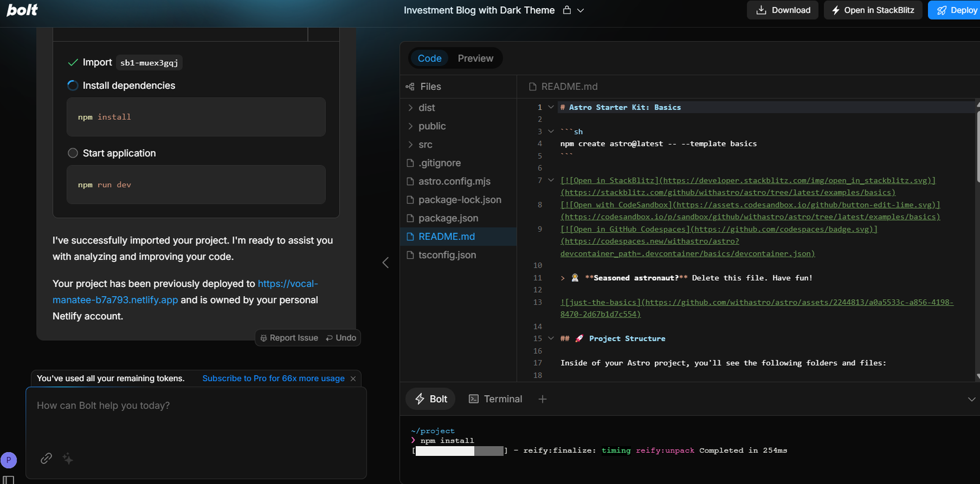Image resolution: width=980 pixels, height=484 pixels.
Task: Click the Terminal tab icon
Action: point(473,399)
